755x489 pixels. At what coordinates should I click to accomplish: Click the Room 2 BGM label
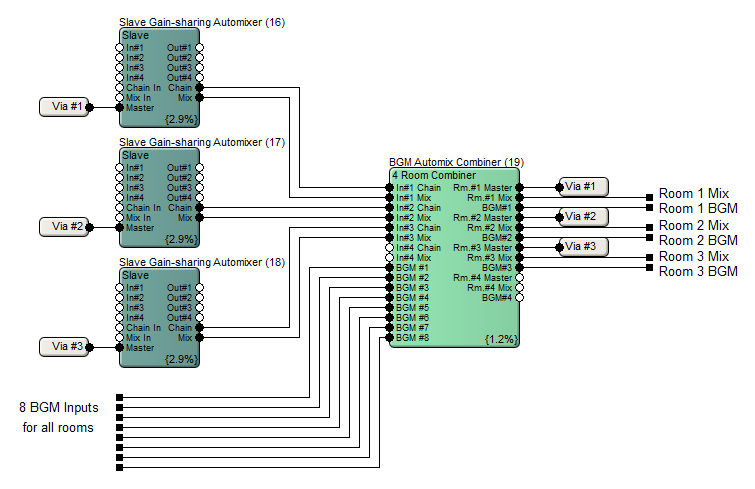pyautogui.click(x=698, y=240)
